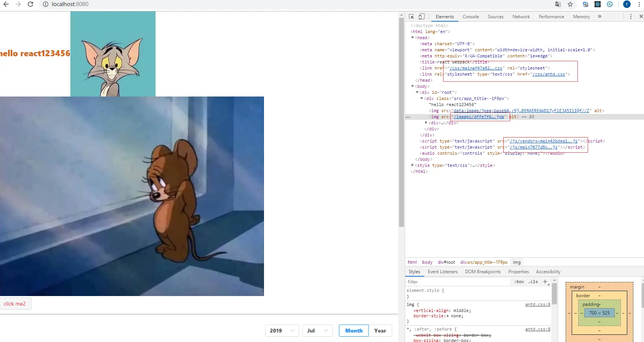Open the Performance tab

click(x=551, y=17)
